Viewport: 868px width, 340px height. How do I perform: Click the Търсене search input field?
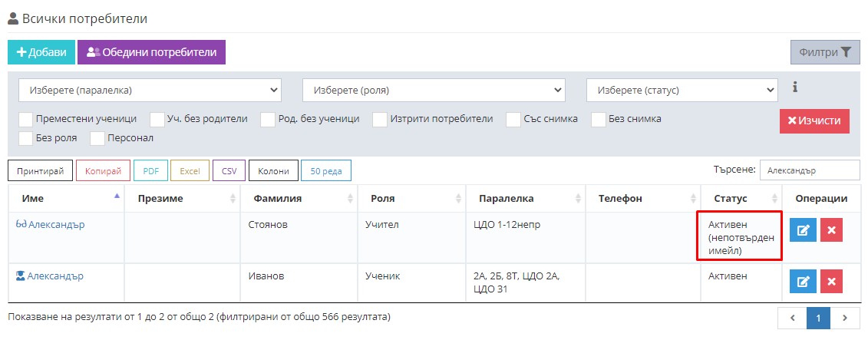[809, 170]
